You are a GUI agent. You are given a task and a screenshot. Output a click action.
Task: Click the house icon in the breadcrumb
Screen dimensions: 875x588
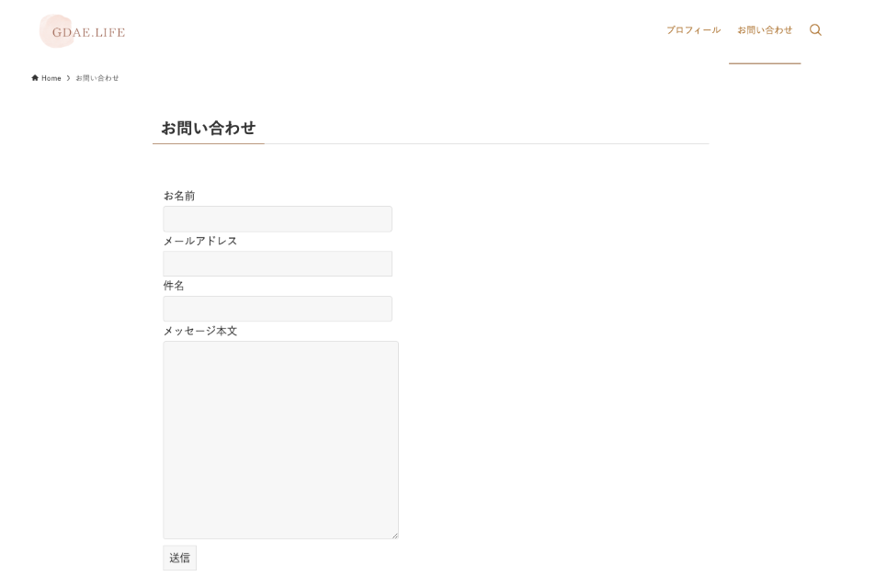[x=35, y=78]
